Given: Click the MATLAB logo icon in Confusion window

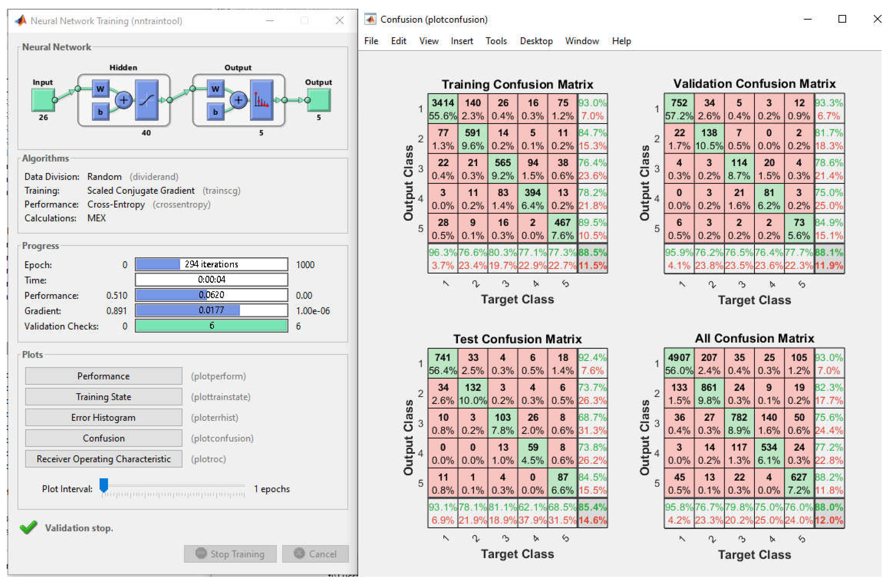Looking at the screenshot, I should tap(370, 19).
